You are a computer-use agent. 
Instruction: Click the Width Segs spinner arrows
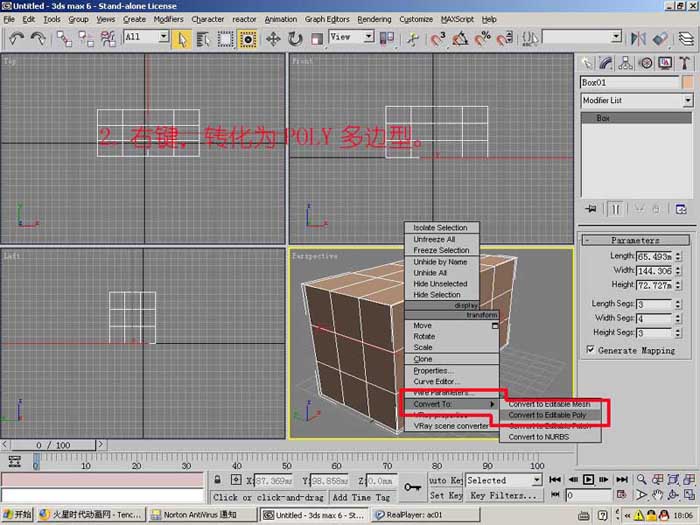coord(678,318)
